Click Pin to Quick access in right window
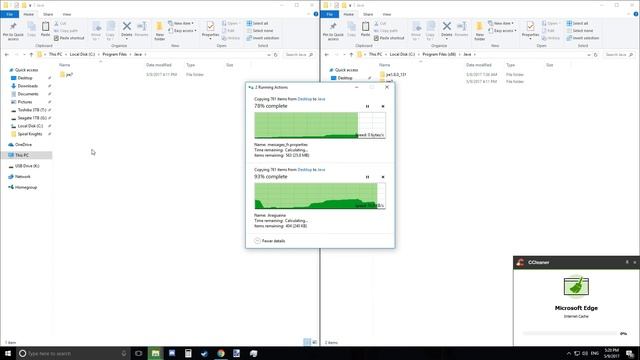The height and width of the screenshot is (360, 640). coord(333,31)
